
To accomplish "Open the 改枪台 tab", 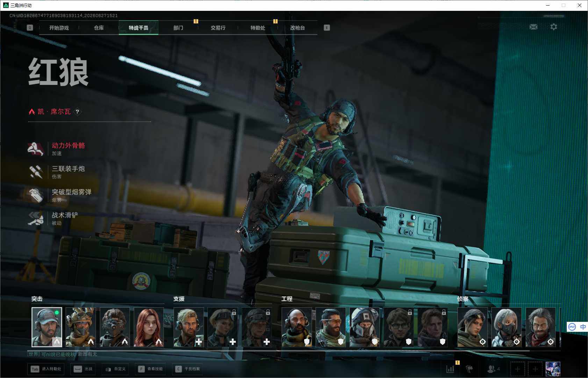I will pyautogui.click(x=297, y=28).
